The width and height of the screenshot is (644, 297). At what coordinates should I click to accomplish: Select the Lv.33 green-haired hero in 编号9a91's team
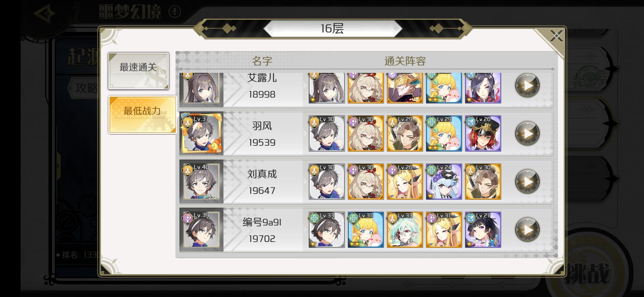(405, 230)
